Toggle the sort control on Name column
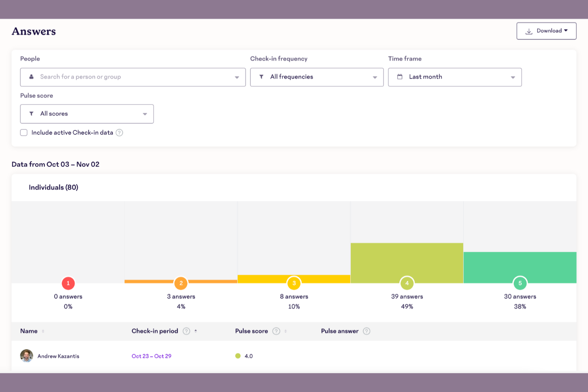588x392 pixels. [43, 331]
